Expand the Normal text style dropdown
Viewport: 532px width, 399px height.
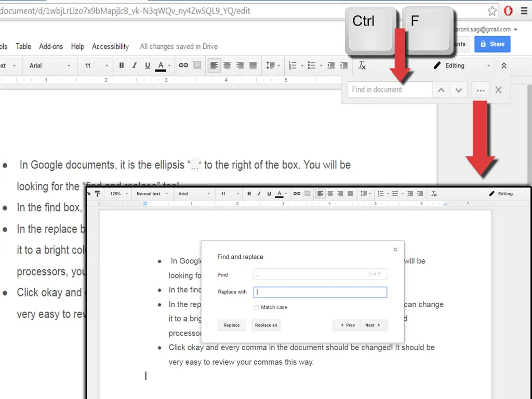[x=152, y=194]
